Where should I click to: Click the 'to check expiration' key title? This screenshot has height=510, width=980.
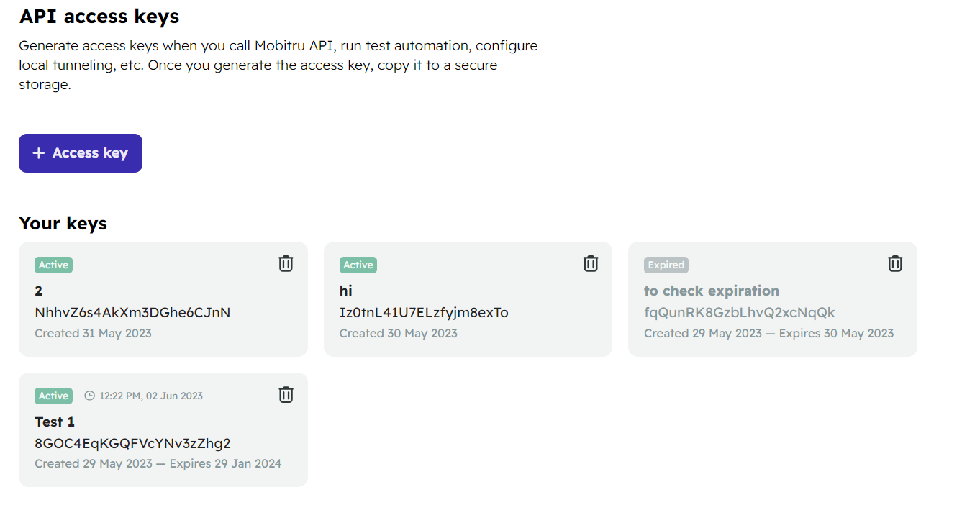[712, 291]
